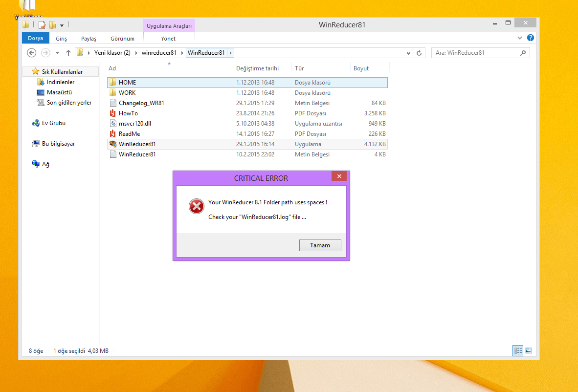
Task: Switch to details view icon
Action: [518, 351]
